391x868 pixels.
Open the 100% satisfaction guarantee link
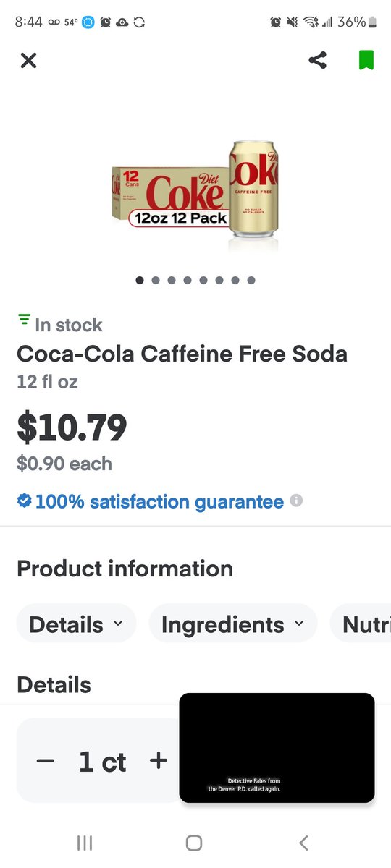pos(159,501)
